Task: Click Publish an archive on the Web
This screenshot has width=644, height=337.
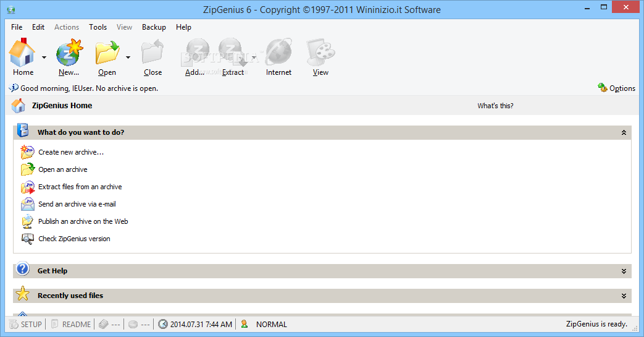Action: [x=83, y=221]
